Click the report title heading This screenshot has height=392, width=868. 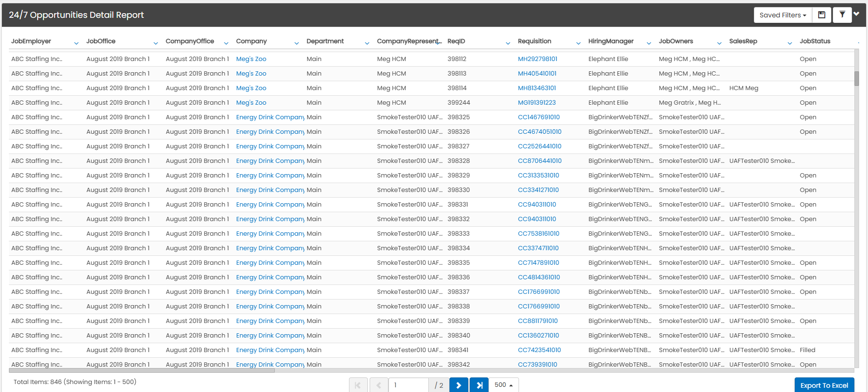77,15
